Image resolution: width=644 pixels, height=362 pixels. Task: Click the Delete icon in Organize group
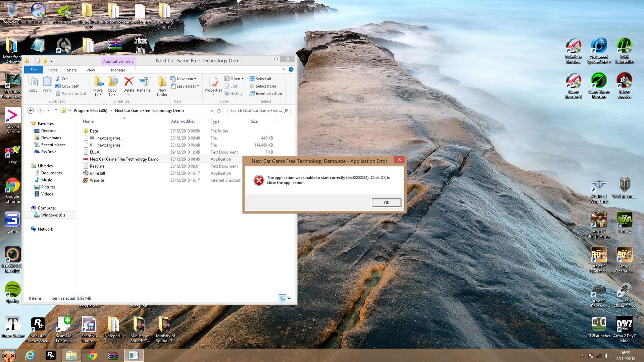(x=129, y=86)
